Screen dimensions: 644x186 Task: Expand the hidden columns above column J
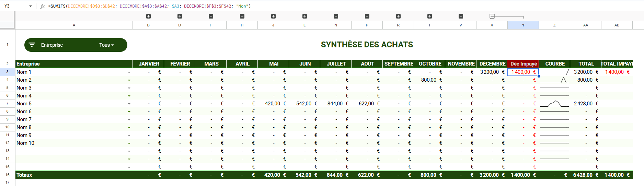pyautogui.click(x=273, y=16)
